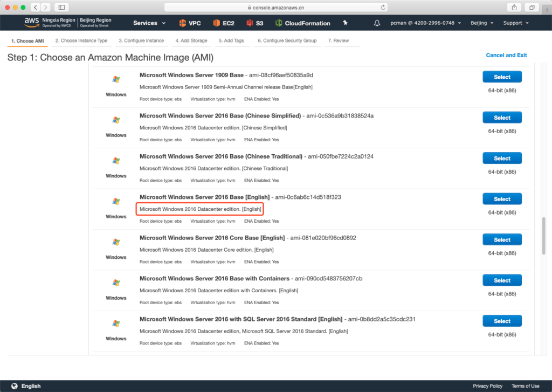Open the VPC service shortcut
Image resolution: width=552 pixels, height=392 pixels.
[x=190, y=23]
